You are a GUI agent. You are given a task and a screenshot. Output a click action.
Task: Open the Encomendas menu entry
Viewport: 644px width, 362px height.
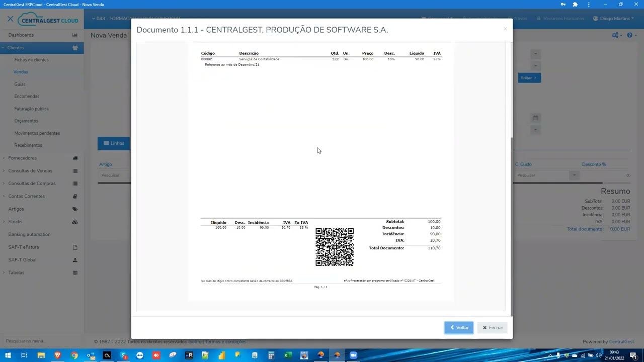coord(27,97)
